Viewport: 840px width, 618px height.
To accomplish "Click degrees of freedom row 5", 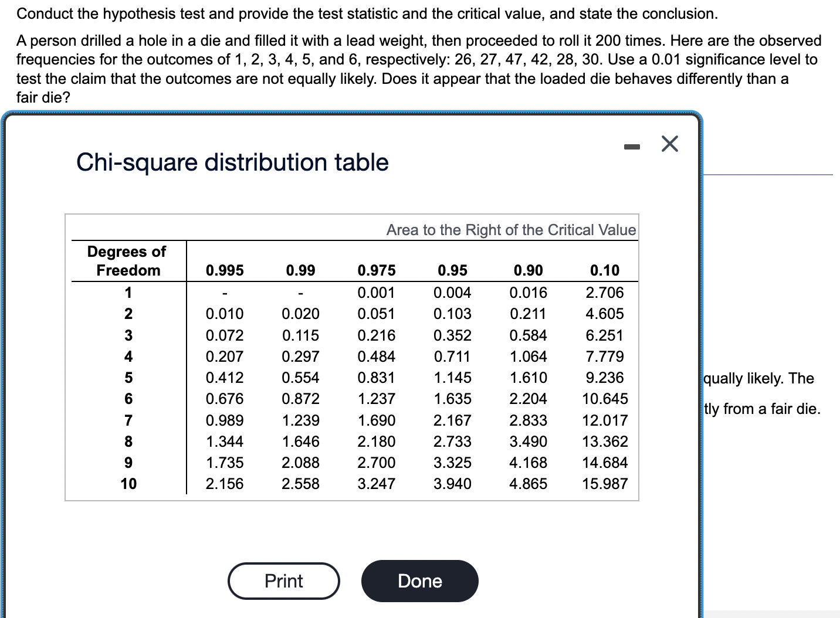I will point(128,378).
